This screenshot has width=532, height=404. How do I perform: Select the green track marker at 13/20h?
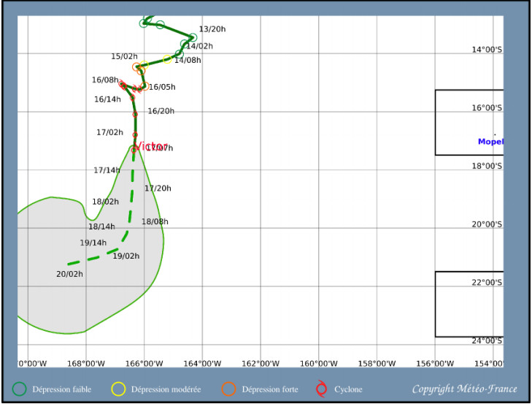click(x=193, y=37)
